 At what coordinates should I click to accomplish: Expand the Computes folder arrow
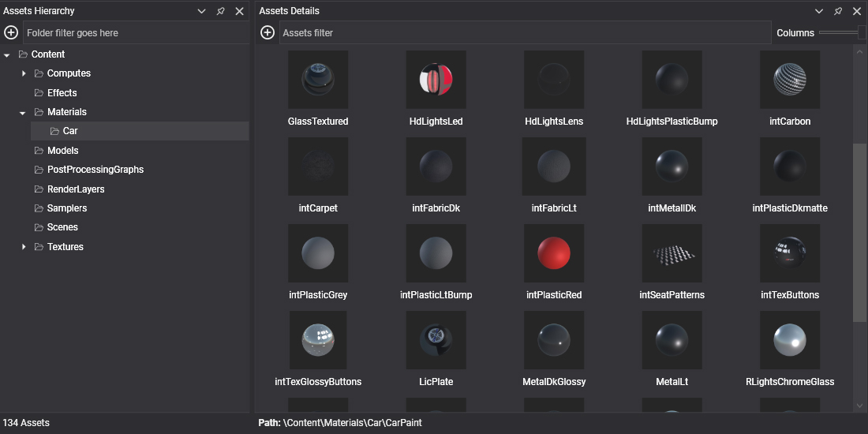(24, 73)
